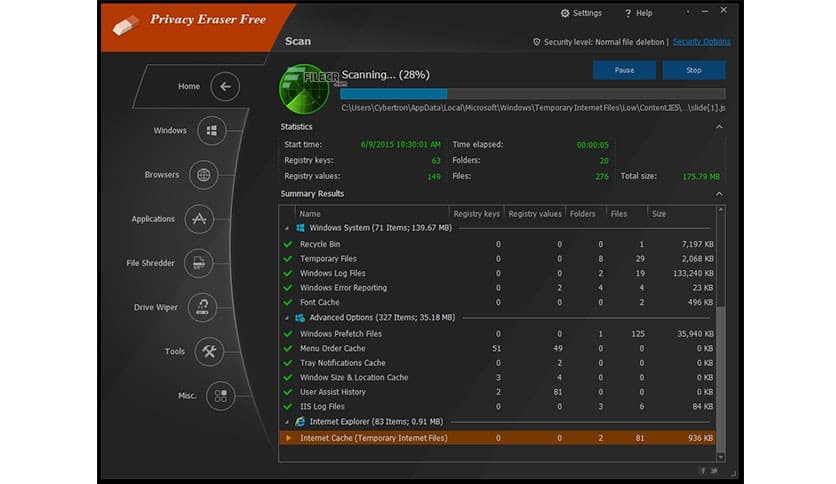Select Internet Cache (Temporary Internet Files) row
Viewport: 836px width, 484px height.
click(x=497, y=438)
